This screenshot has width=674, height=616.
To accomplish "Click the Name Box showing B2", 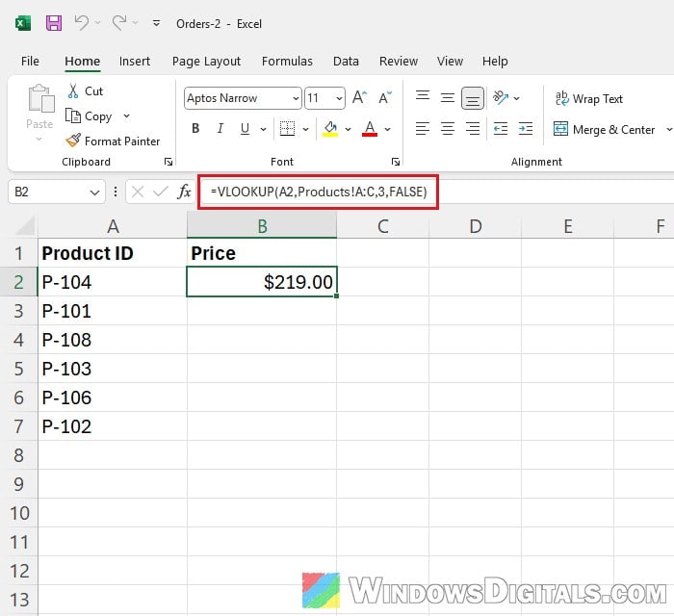I will click(x=48, y=192).
